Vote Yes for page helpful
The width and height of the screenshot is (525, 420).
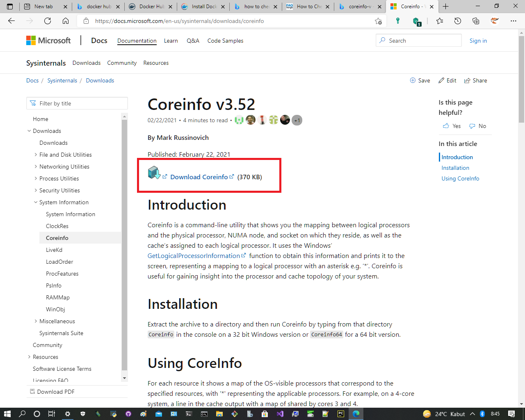(x=452, y=126)
